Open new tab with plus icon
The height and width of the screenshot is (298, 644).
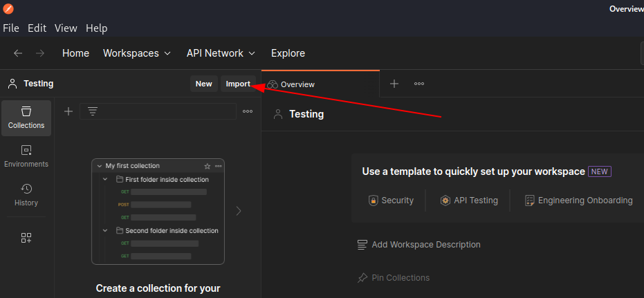pyautogui.click(x=394, y=84)
